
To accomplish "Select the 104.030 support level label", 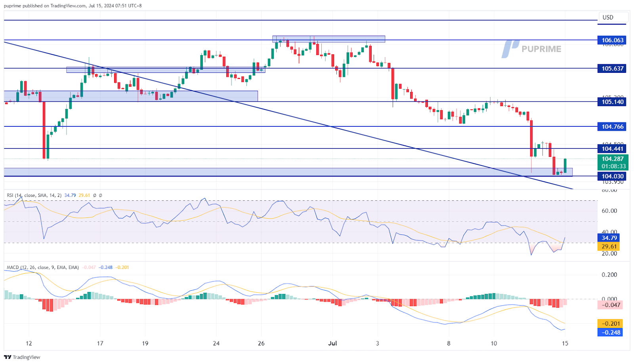I will 612,176.
